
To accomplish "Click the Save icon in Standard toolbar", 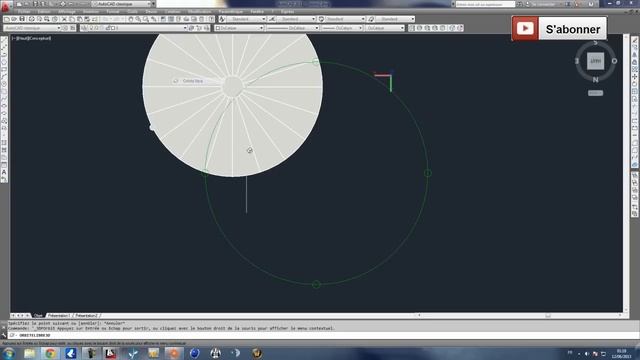I will (22, 19).
